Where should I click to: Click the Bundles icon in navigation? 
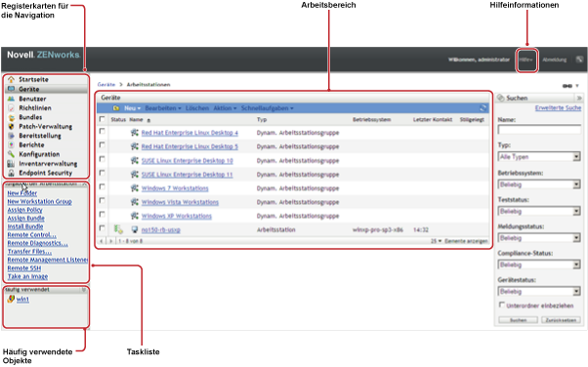(x=12, y=117)
